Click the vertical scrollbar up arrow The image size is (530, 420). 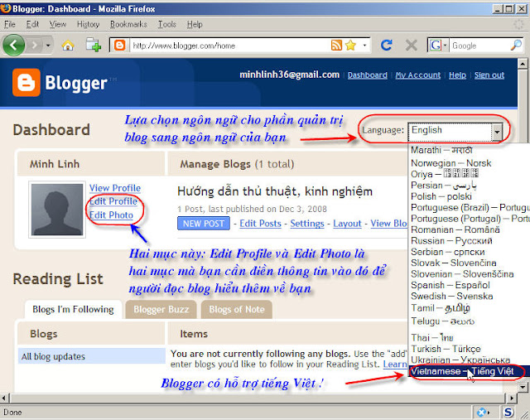coord(523,63)
